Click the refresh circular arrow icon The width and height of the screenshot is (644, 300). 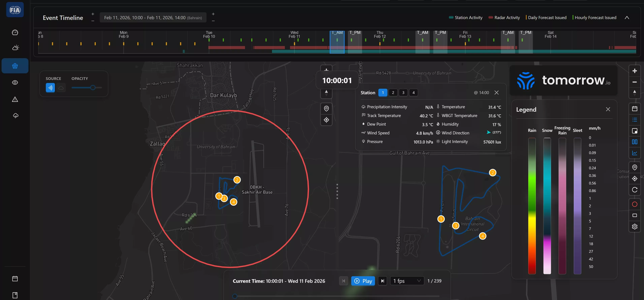pos(635,190)
